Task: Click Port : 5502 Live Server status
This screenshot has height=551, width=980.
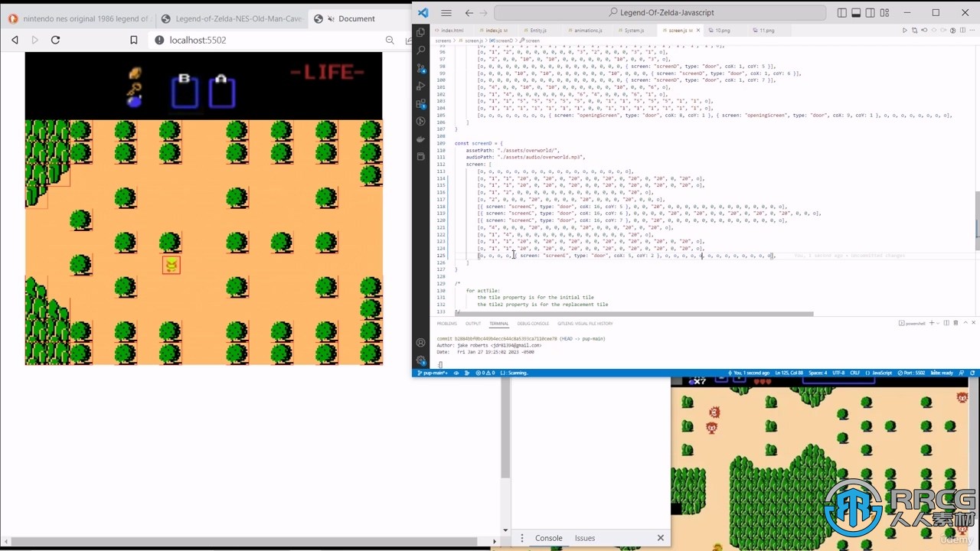Action: (912, 373)
